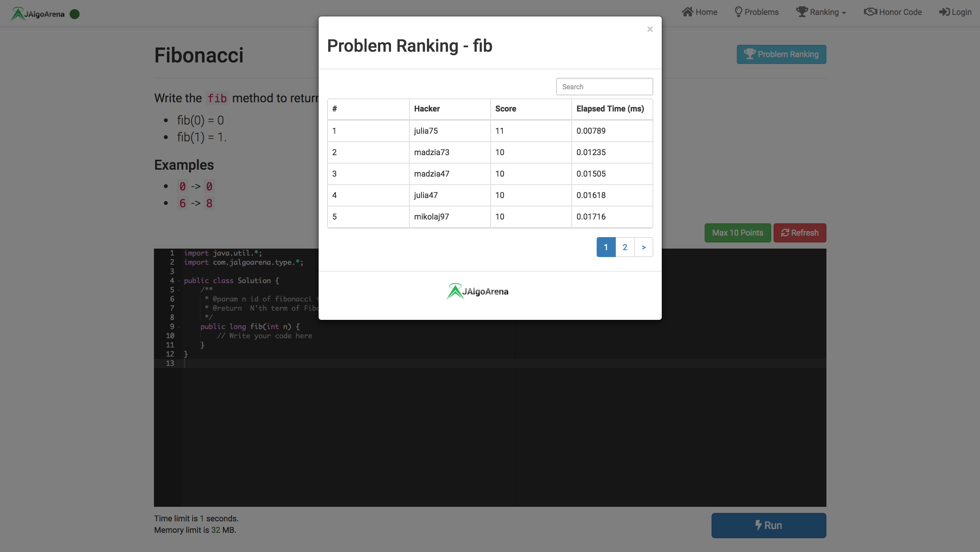This screenshot has height=552, width=980.
Task: Click the JAlgoArena logo in navbar
Action: 38,14
